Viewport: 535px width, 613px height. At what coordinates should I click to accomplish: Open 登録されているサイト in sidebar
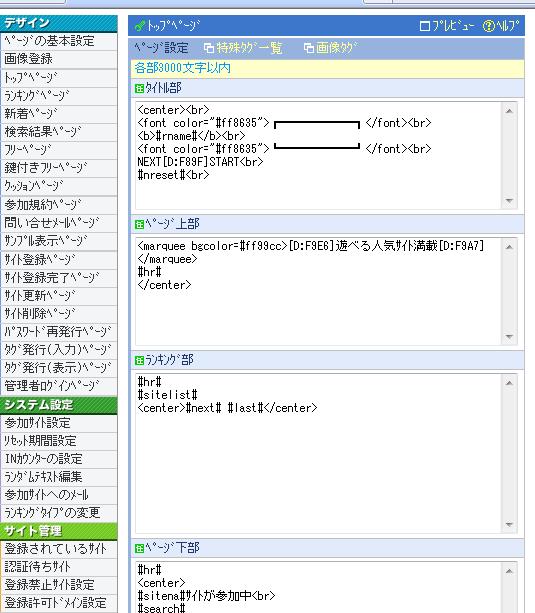tap(59, 549)
